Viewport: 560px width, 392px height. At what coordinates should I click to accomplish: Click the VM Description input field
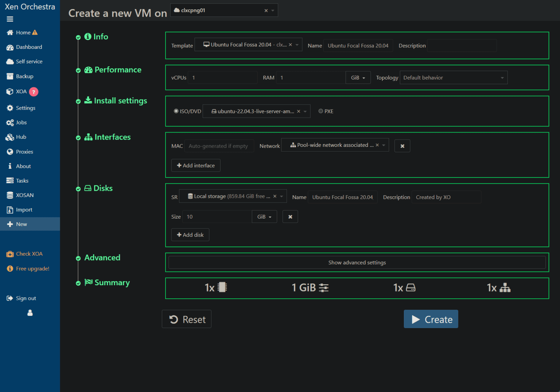pos(462,45)
